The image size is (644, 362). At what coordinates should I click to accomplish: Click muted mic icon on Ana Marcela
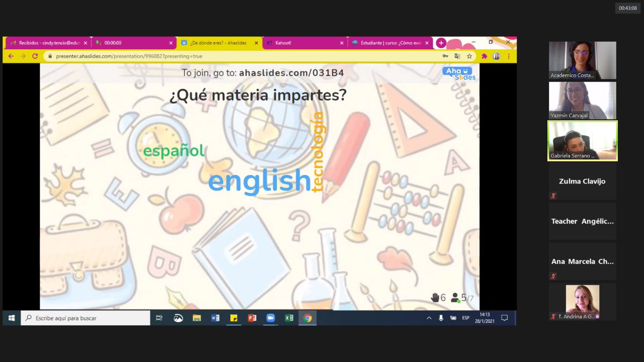[x=553, y=276]
